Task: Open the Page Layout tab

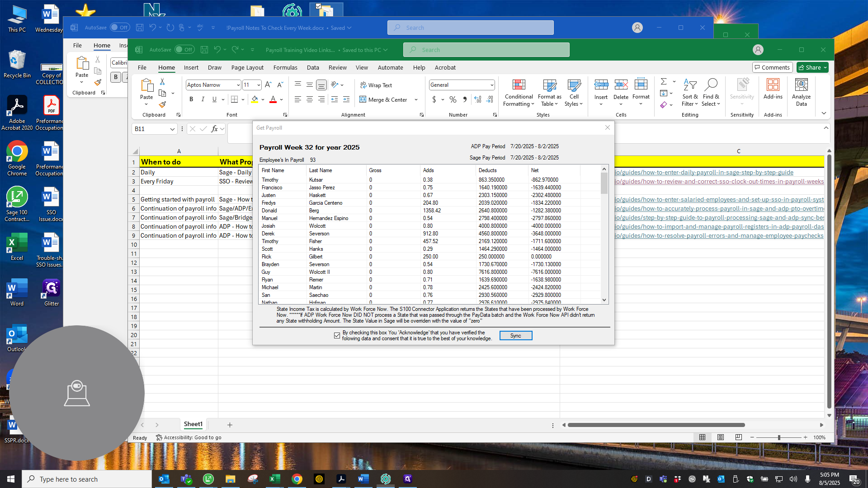Action: [247, 67]
